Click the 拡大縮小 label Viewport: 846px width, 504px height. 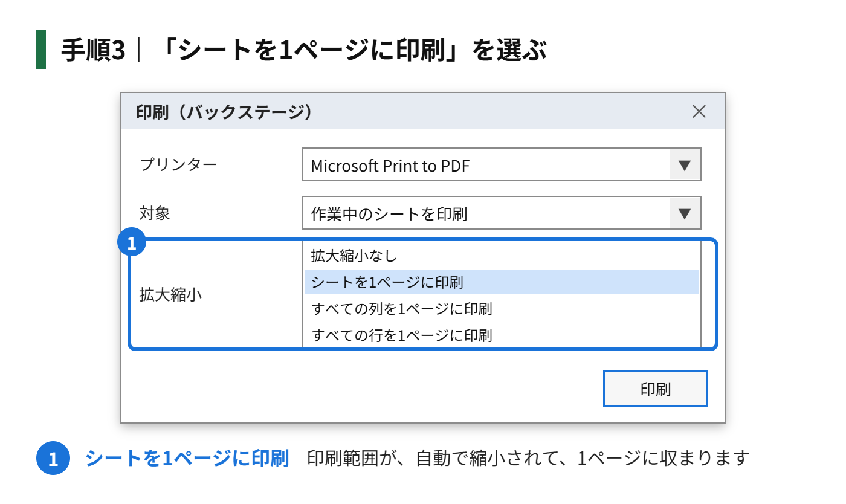click(171, 295)
